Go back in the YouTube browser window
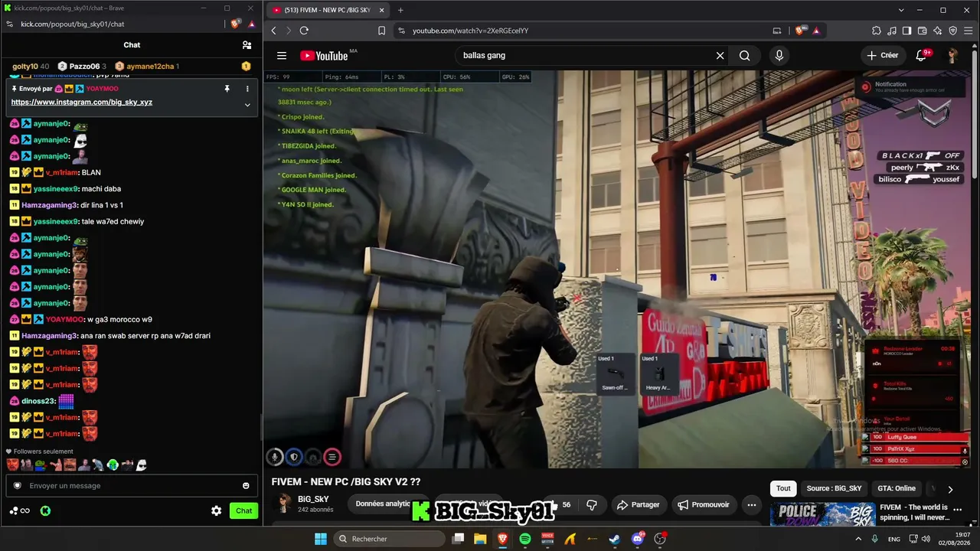The height and width of the screenshot is (551, 980). 273,31
